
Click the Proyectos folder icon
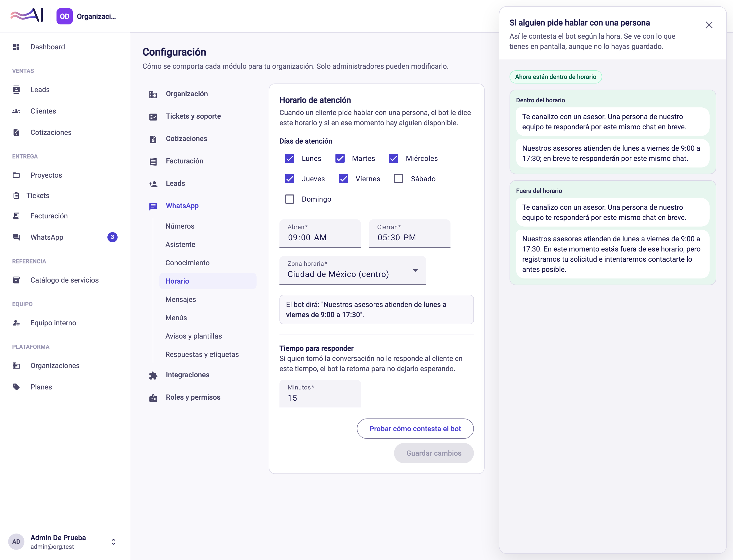[x=16, y=175]
